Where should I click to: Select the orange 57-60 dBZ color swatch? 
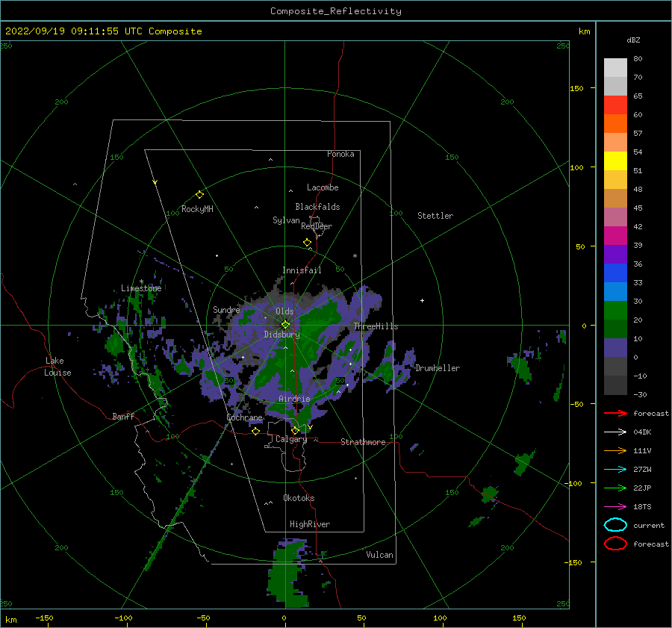click(x=615, y=123)
